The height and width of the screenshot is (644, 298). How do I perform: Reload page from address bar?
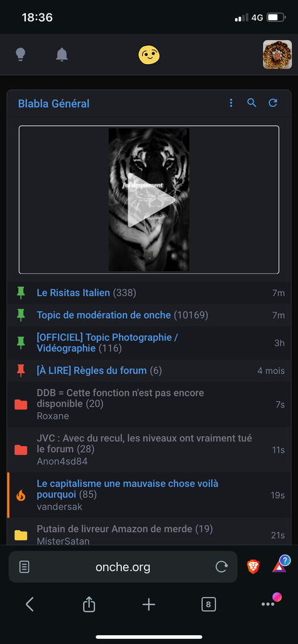(222, 567)
